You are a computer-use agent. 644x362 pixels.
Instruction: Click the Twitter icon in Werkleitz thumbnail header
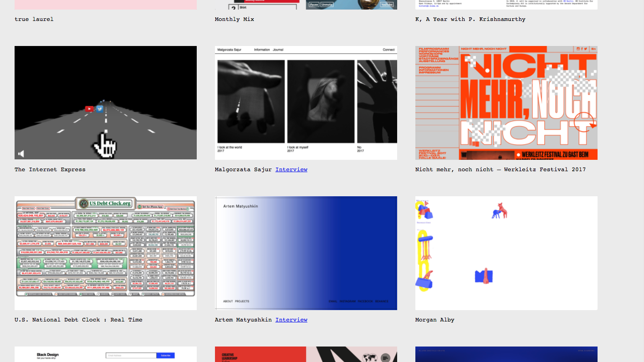585,49
